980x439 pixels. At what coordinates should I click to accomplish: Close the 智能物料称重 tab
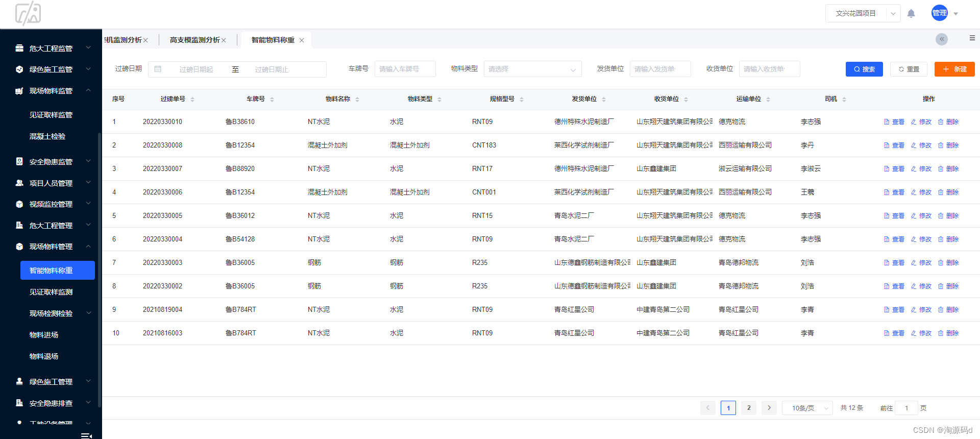302,40
